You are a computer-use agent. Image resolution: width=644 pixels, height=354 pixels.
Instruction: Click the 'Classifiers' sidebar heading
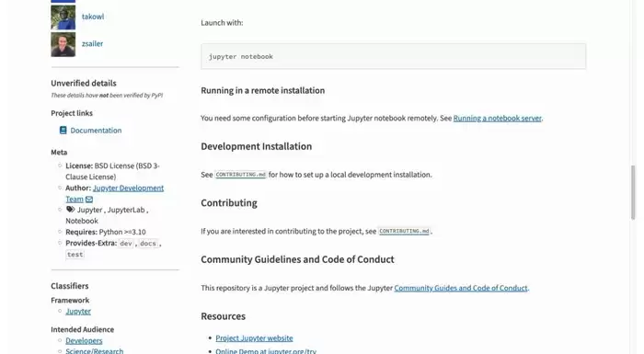(70, 286)
